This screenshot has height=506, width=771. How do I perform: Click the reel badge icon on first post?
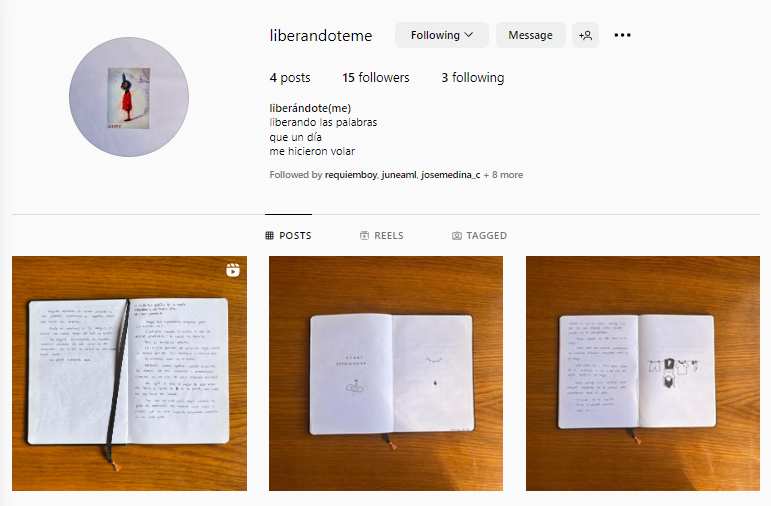click(x=233, y=270)
